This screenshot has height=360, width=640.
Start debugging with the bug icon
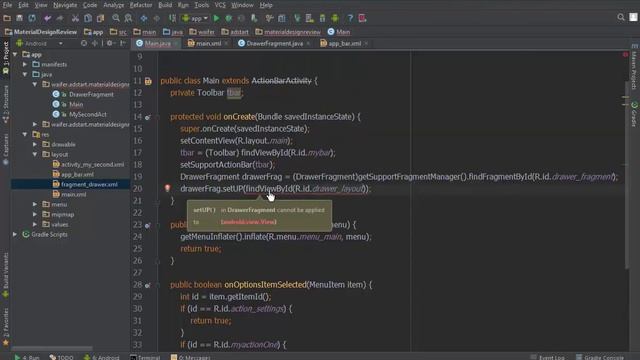(229, 18)
